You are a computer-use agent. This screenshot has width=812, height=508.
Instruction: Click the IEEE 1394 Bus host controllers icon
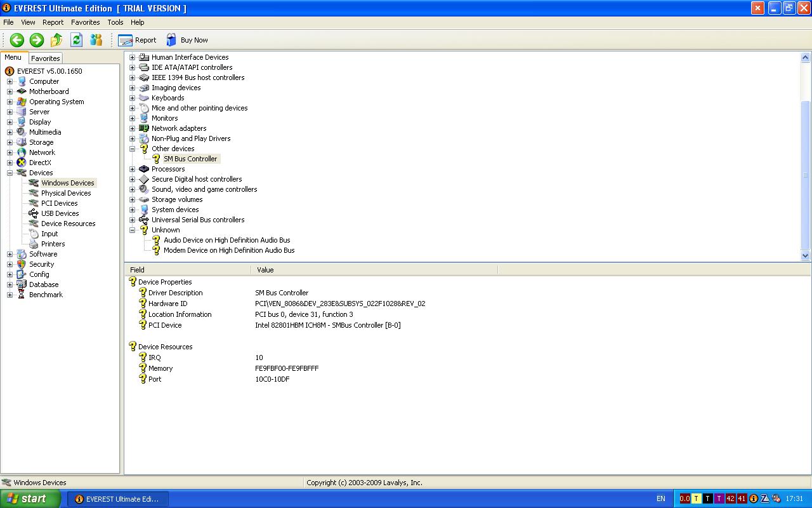pos(144,77)
